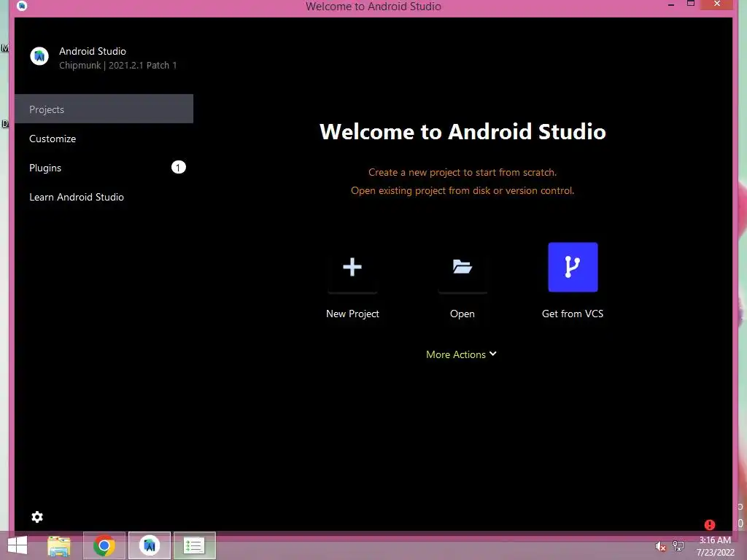Click the network tray icon
747x560 pixels.
tap(678, 545)
